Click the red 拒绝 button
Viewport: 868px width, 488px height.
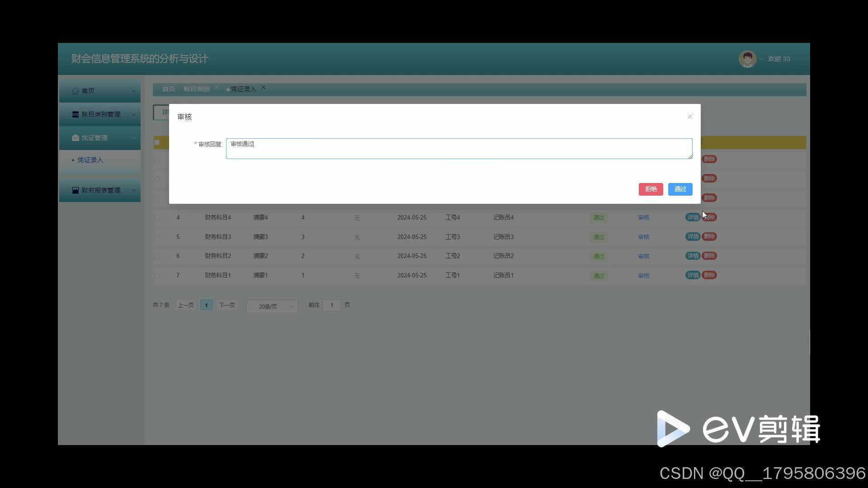tap(651, 189)
